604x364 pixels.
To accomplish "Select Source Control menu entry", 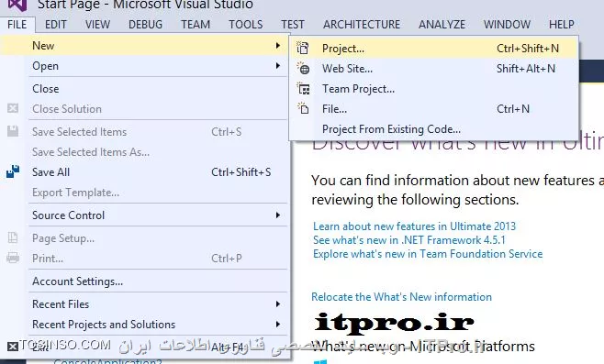I will click(144, 215).
